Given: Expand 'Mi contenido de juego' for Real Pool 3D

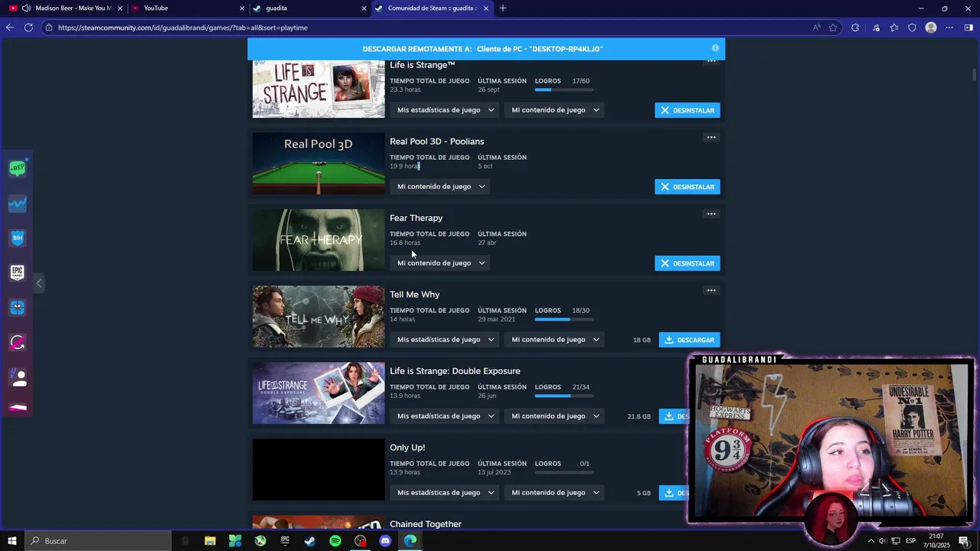Looking at the screenshot, I should tap(441, 187).
